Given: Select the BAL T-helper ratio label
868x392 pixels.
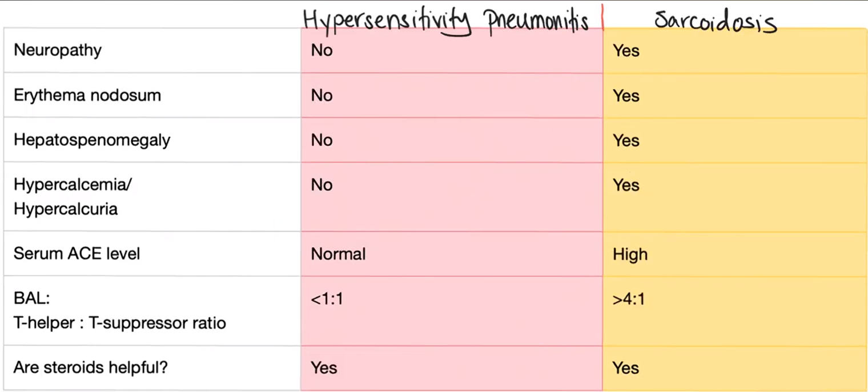Looking at the screenshot, I should 120,311.
